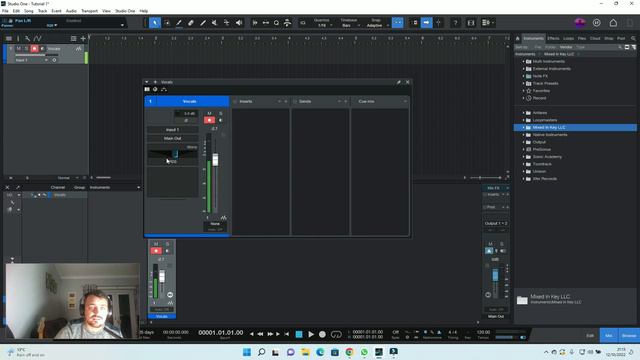
Task: Toggle Mute in Vocals channel window
Action: click(209, 113)
